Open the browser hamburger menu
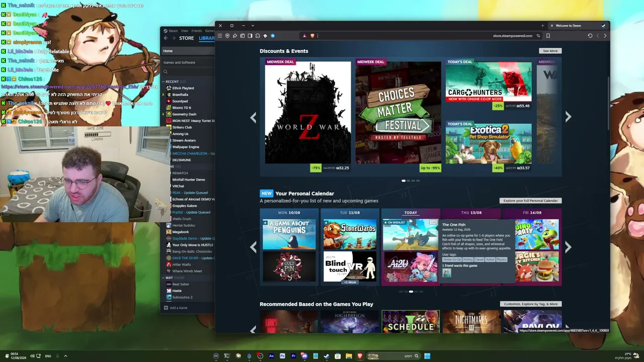The width and height of the screenshot is (644, 362). click(220, 36)
